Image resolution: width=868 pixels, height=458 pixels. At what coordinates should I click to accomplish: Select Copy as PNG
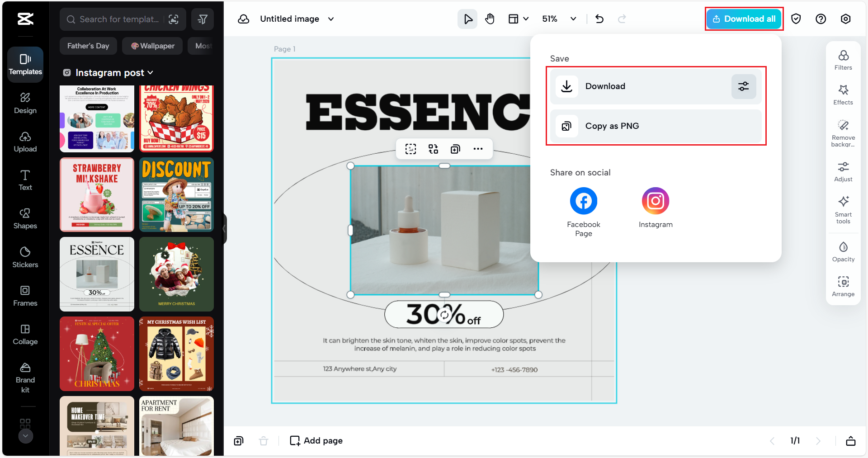coord(656,126)
